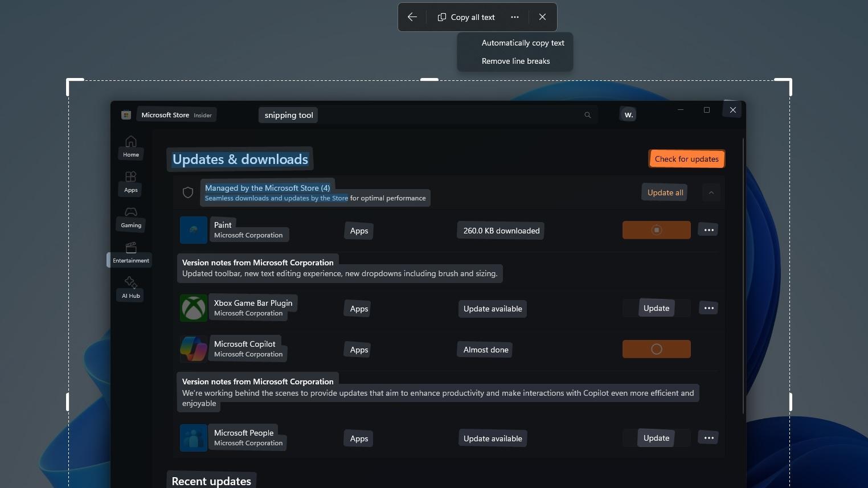Click the Recent updates heading
This screenshot has width=868, height=488.
(x=211, y=481)
